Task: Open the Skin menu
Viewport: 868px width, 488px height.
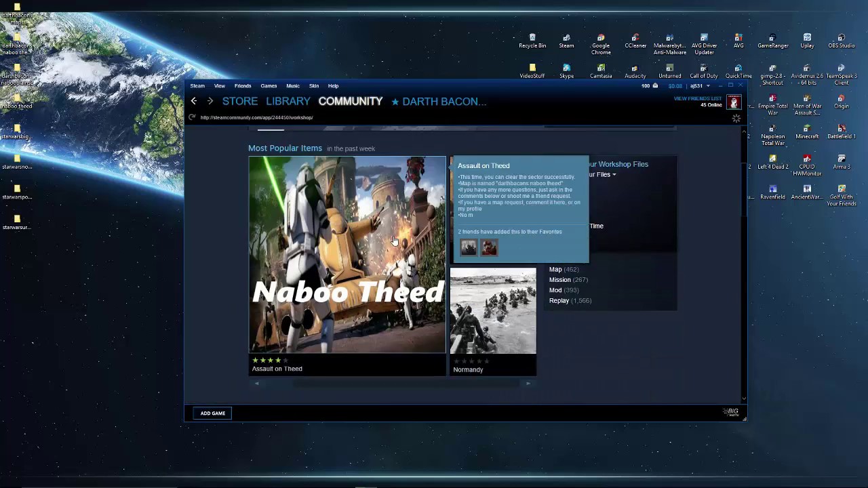Action: (314, 86)
